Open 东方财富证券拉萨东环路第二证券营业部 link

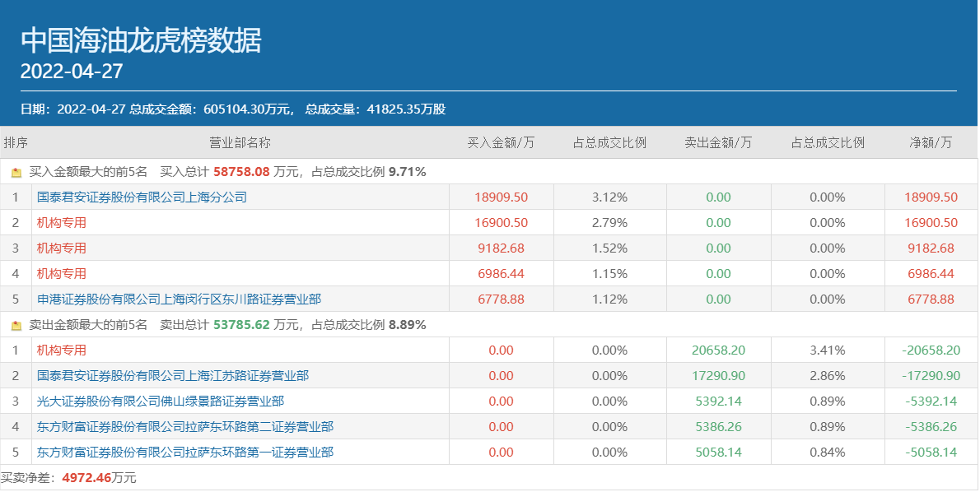(185, 427)
